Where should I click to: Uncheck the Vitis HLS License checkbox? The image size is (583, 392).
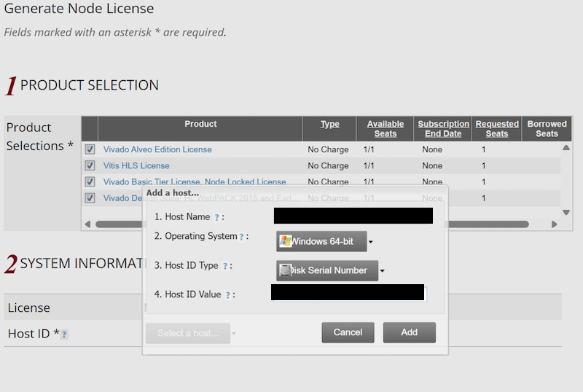(x=90, y=165)
